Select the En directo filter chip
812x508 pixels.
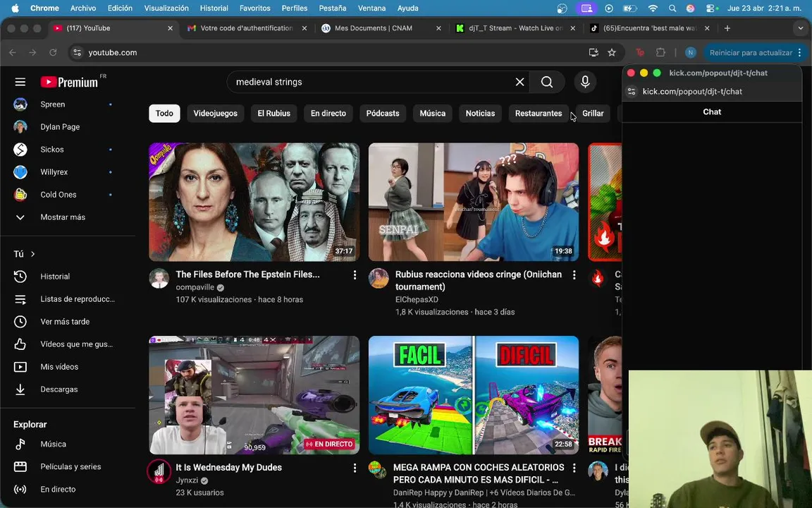(328, 113)
